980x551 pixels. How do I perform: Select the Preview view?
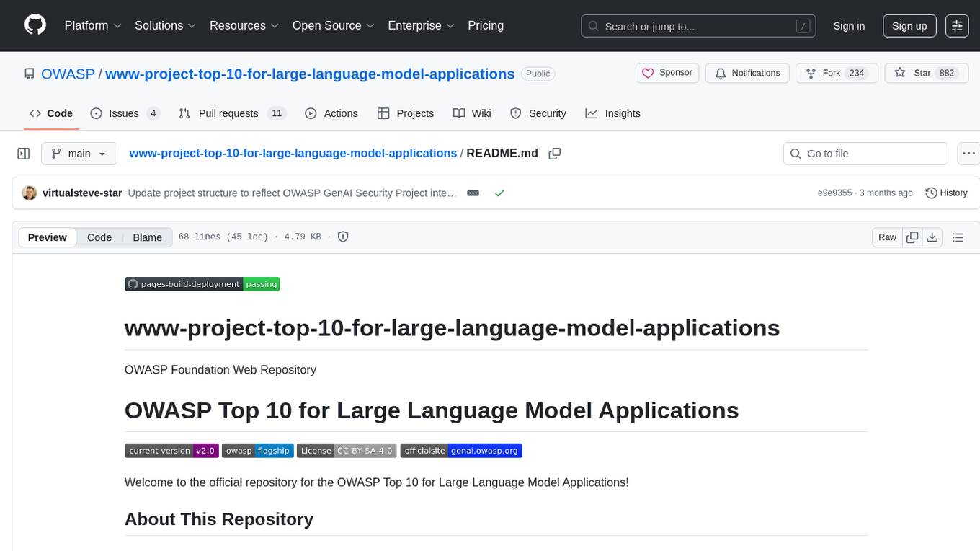[x=48, y=237]
